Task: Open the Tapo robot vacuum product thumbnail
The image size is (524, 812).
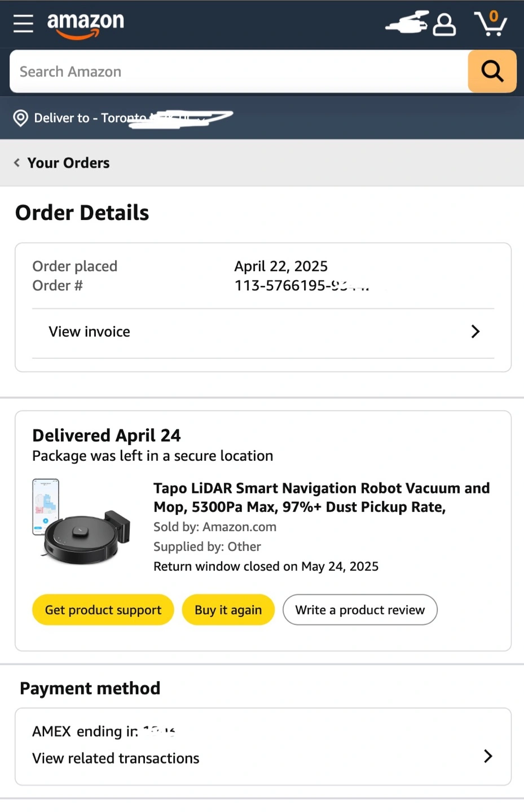Action: [x=81, y=521]
